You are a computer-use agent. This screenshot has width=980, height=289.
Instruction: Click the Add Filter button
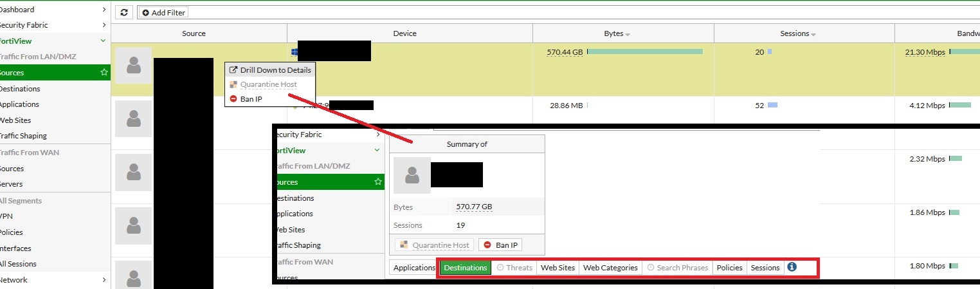pos(163,13)
